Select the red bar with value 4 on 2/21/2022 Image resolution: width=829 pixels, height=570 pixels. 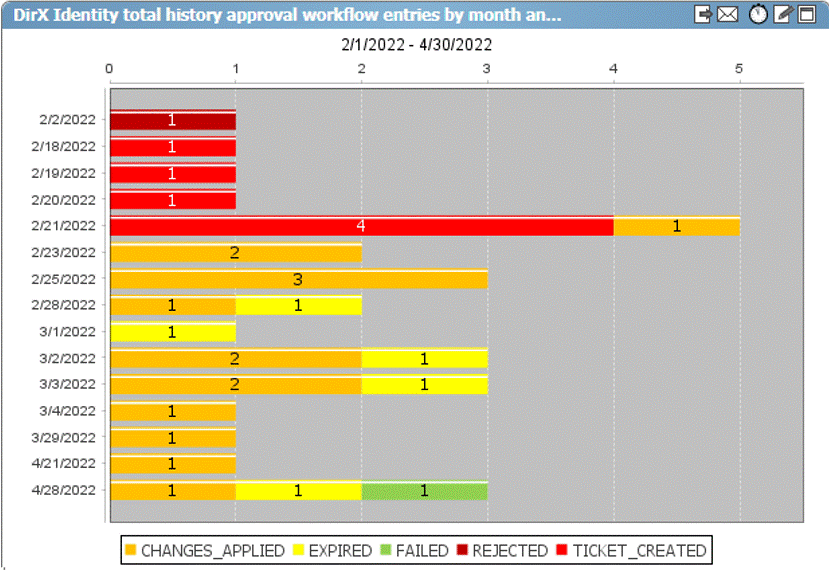pyautogui.click(x=361, y=226)
